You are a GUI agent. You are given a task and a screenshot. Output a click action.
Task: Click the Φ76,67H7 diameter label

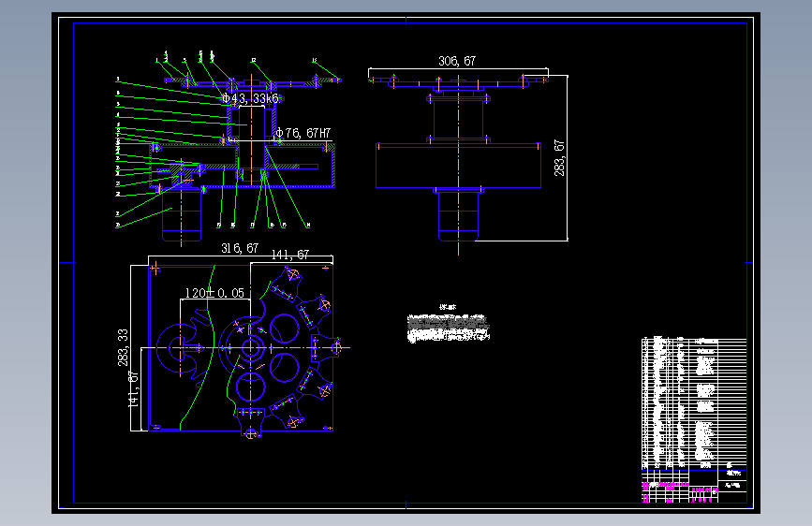(303, 133)
